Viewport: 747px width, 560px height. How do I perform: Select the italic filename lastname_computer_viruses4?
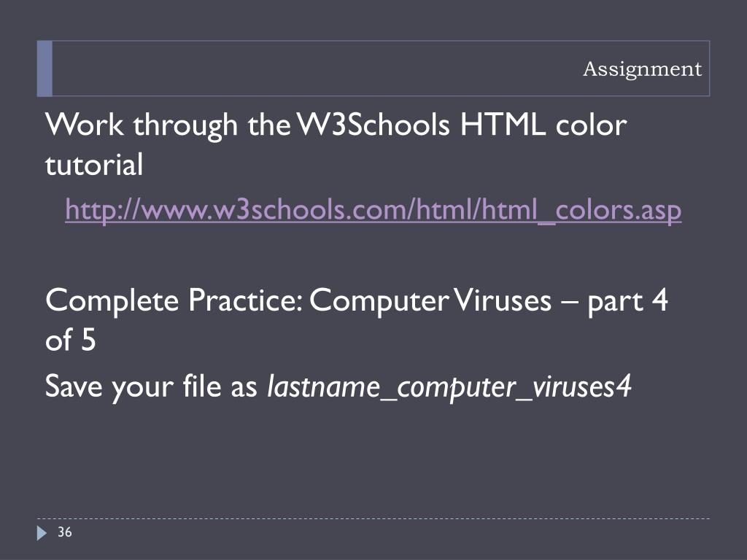pos(449,386)
